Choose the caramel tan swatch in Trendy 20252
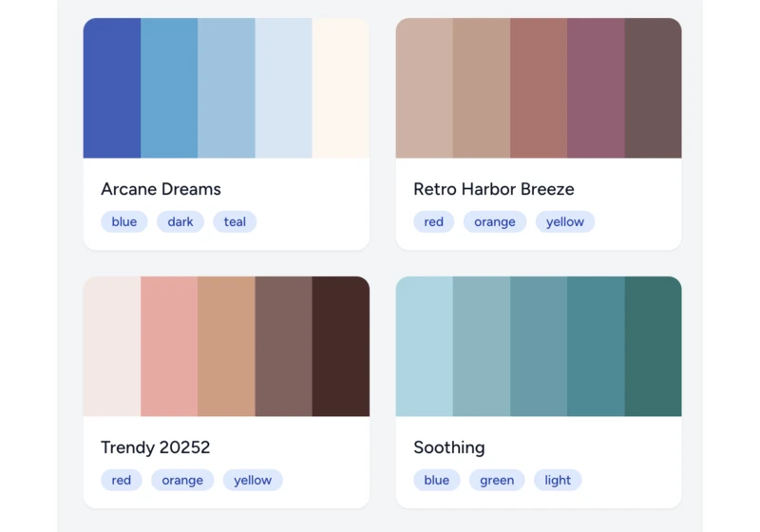Viewport: 760px width, 532px height. point(226,347)
